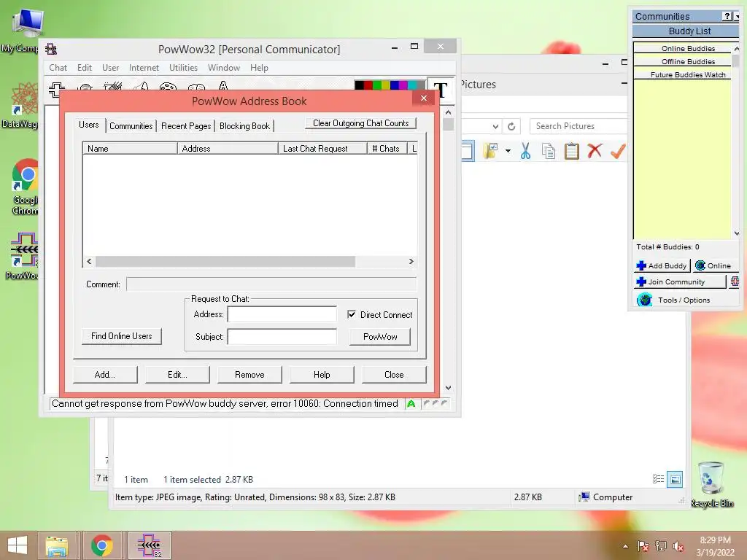
Task: Open the Window menu
Action: (223, 68)
